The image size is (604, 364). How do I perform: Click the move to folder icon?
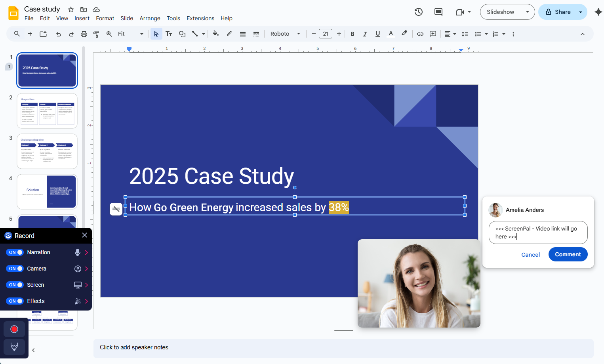tap(84, 10)
